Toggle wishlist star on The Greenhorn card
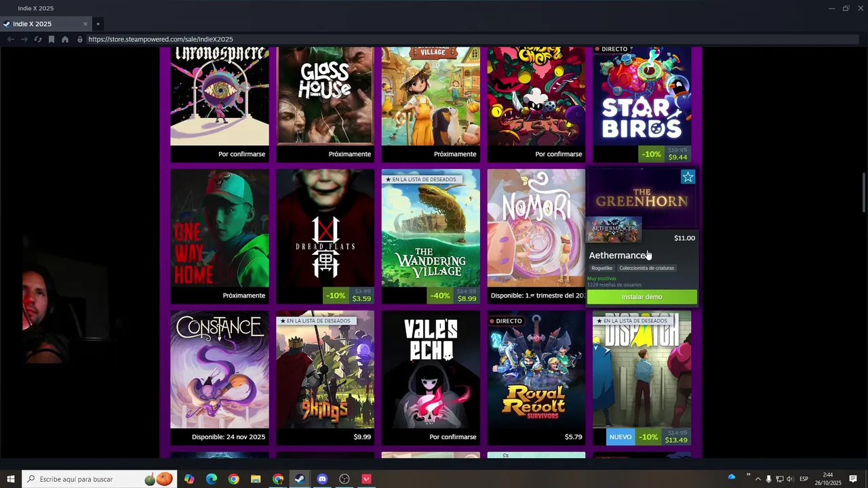 [x=688, y=177]
